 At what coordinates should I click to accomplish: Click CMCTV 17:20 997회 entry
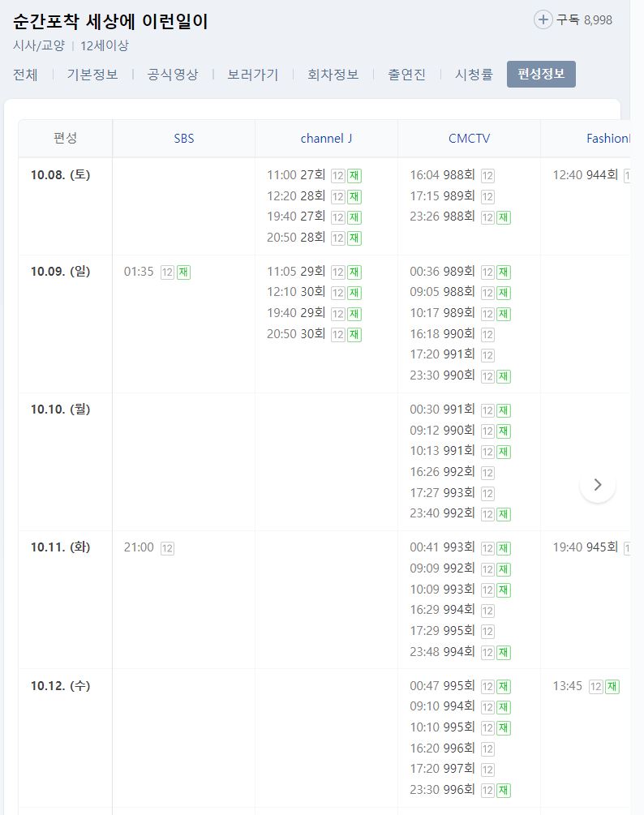pos(452,769)
